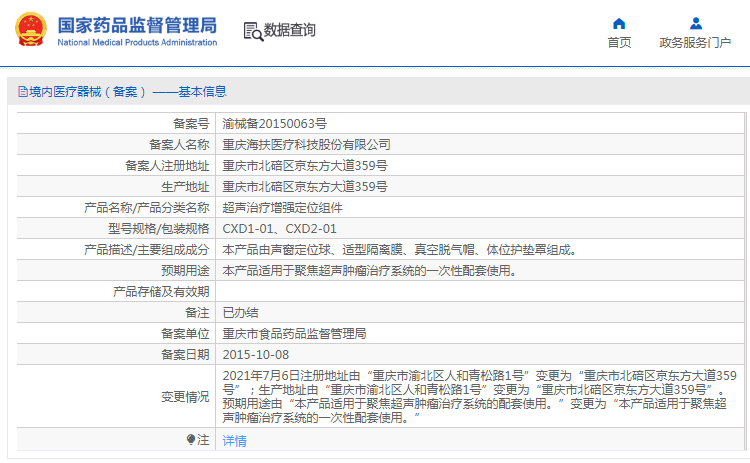This screenshot has height=463, width=750.
Task: Open 政务服务门户 portal link
Action: [x=695, y=43]
